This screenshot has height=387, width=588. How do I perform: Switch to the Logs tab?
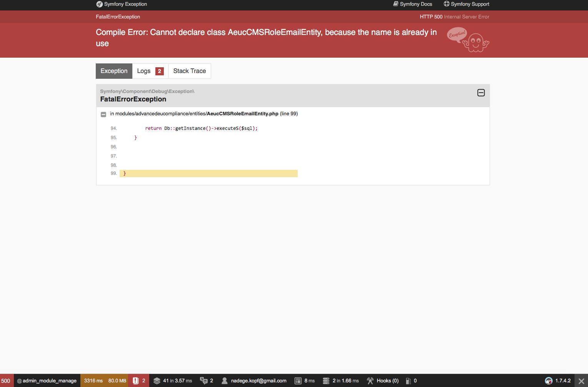tap(150, 71)
